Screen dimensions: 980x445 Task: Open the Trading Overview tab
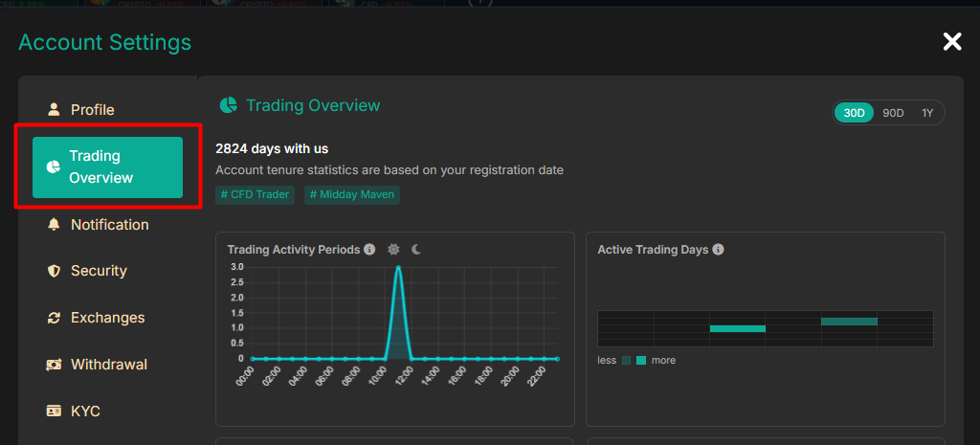[107, 167]
